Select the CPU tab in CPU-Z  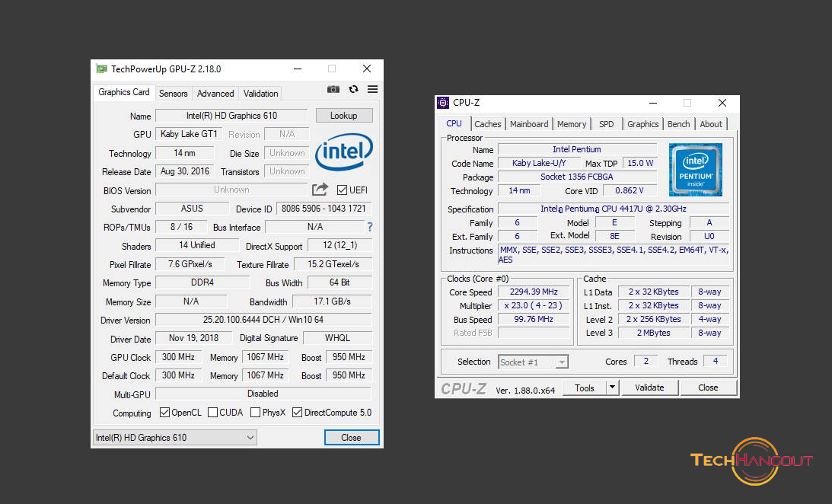click(x=454, y=123)
